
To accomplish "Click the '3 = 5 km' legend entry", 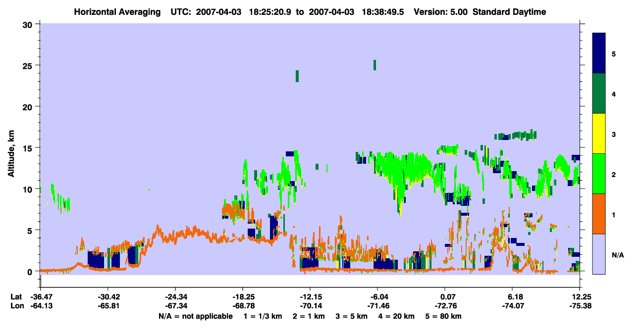I will pyautogui.click(x=351, y=316).
